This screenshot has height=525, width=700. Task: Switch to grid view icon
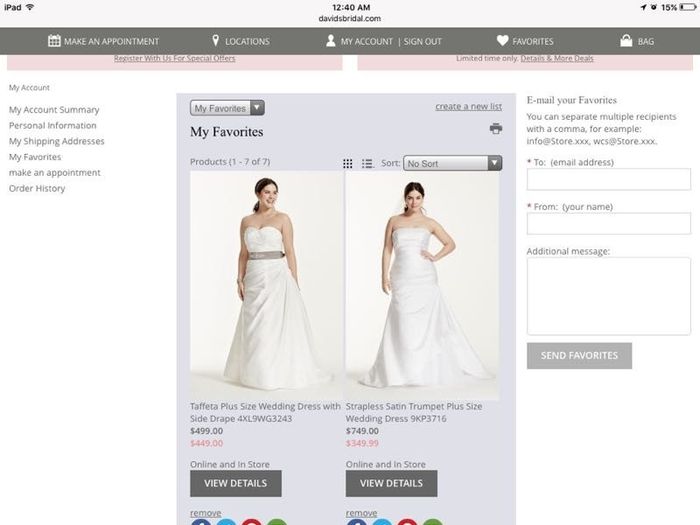point(347,163)
